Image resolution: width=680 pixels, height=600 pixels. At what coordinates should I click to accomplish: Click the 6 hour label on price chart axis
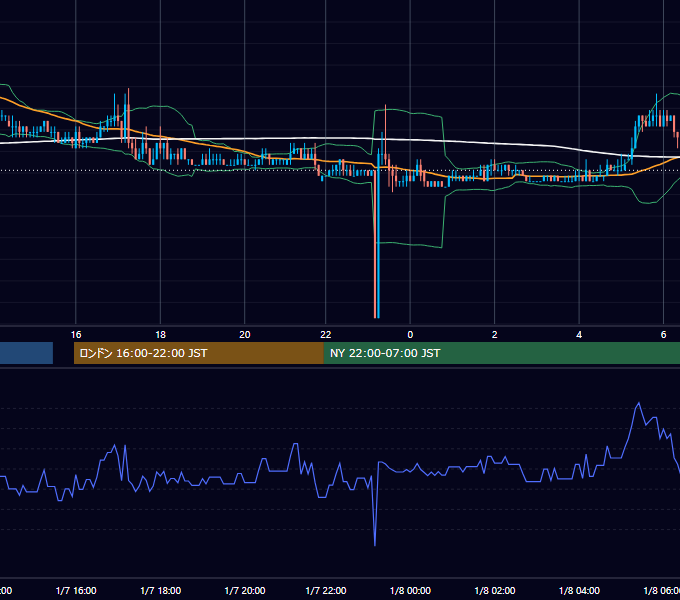[x=663, y=335]
